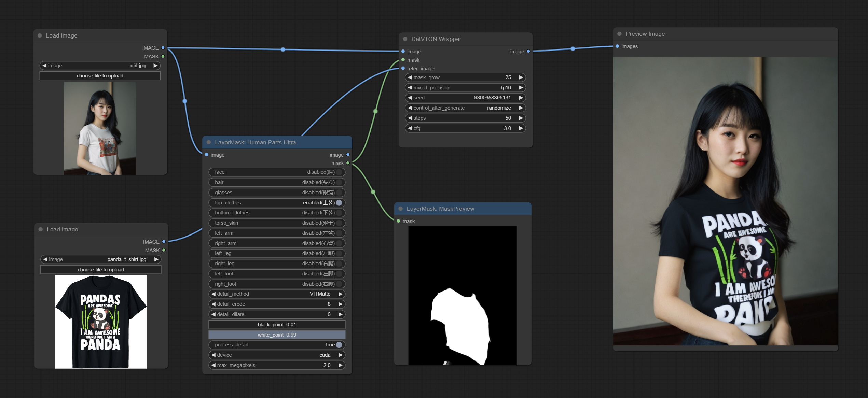Image resolution: width=868 pixels, height=398 pixels.
Task: Toggle process_detail off
Action: pyautogui.click(x=339, y=345)
